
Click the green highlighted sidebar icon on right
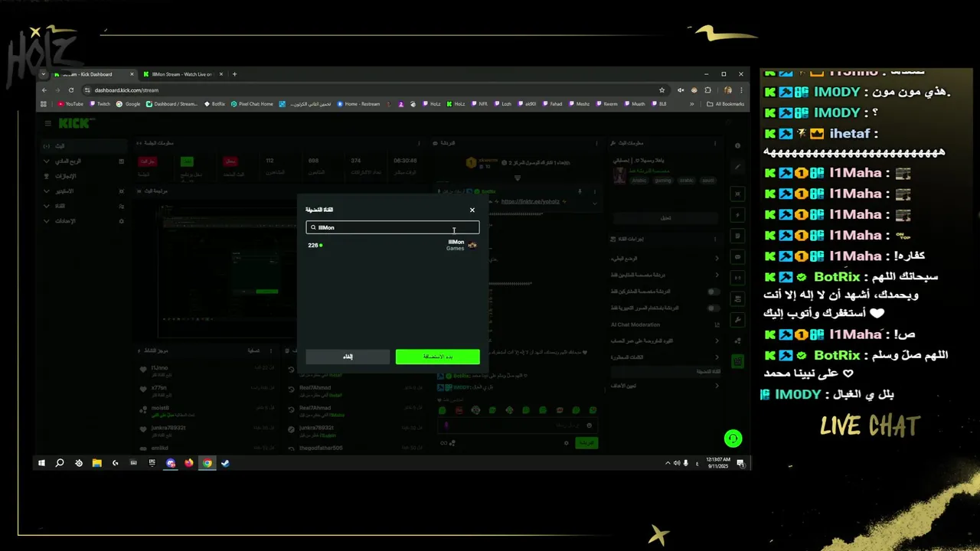[x=737, y=361]
